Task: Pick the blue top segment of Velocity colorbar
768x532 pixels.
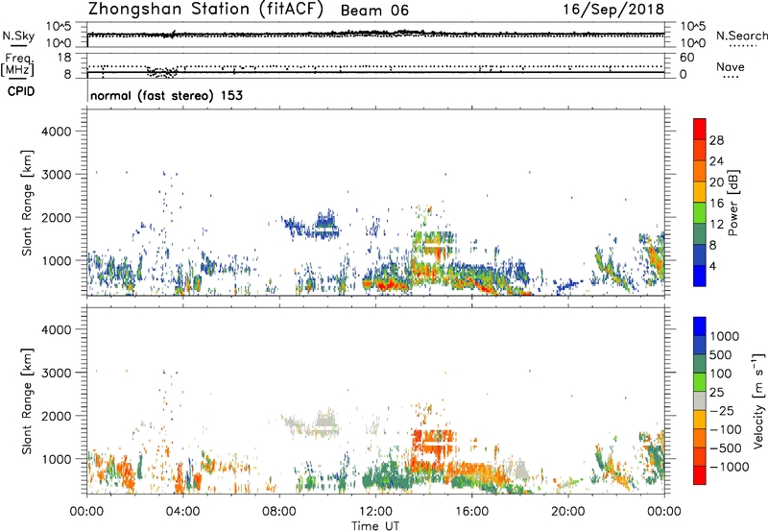Action: coord(700,326)
